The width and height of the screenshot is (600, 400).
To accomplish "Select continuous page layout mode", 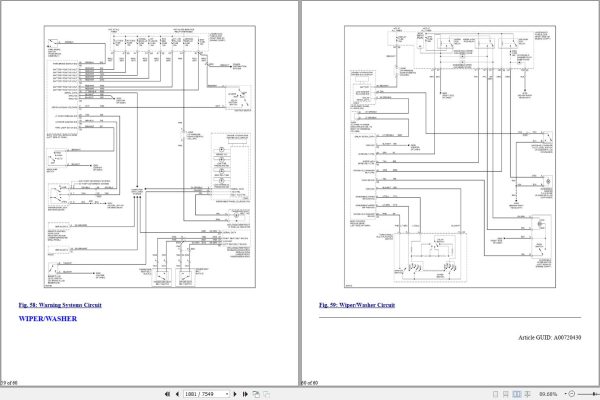I will tap(506, 394).
